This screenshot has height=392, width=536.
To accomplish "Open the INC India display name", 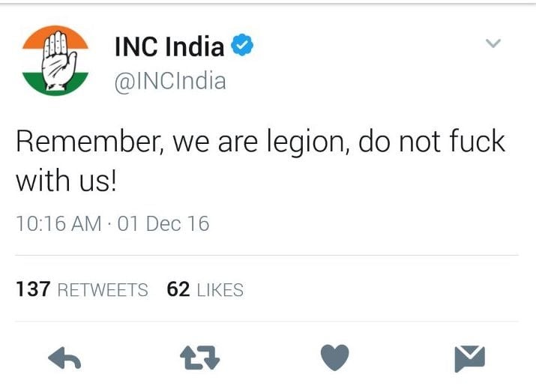I will coord(169,46).
